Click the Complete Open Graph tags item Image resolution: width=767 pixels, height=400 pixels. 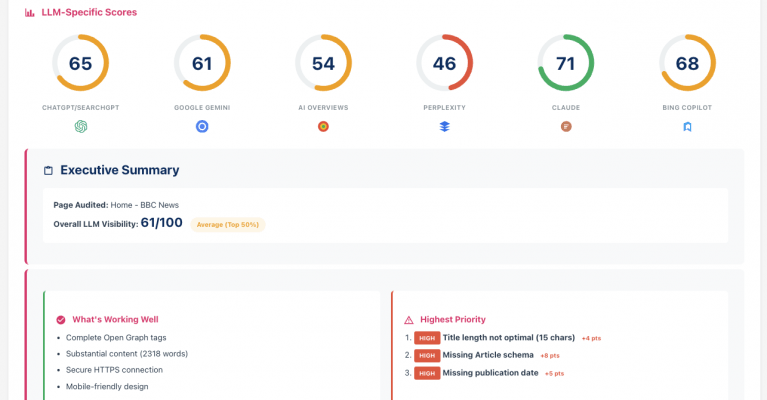(116, 337)
